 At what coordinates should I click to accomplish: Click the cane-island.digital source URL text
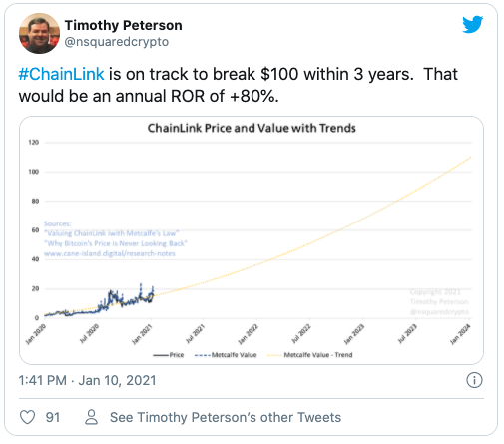click(x=110, y=253)
